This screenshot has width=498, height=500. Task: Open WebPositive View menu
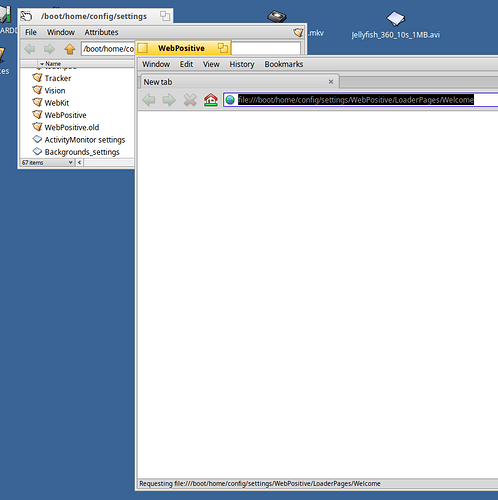pos(211,64)
